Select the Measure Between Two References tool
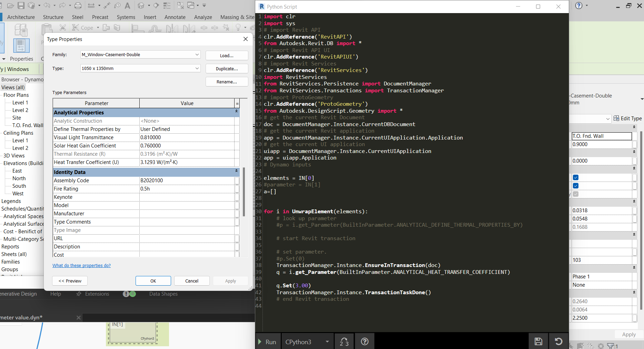Viewport: 644px width, 349px height. coord(91,6)
